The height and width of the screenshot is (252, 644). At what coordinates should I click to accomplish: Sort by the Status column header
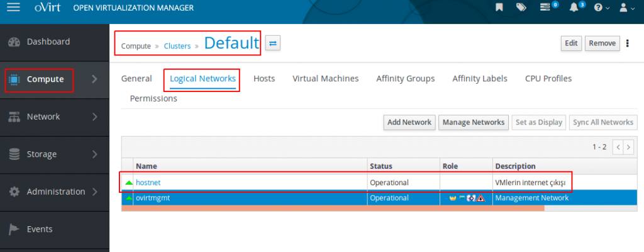click(x=403, y=166)
